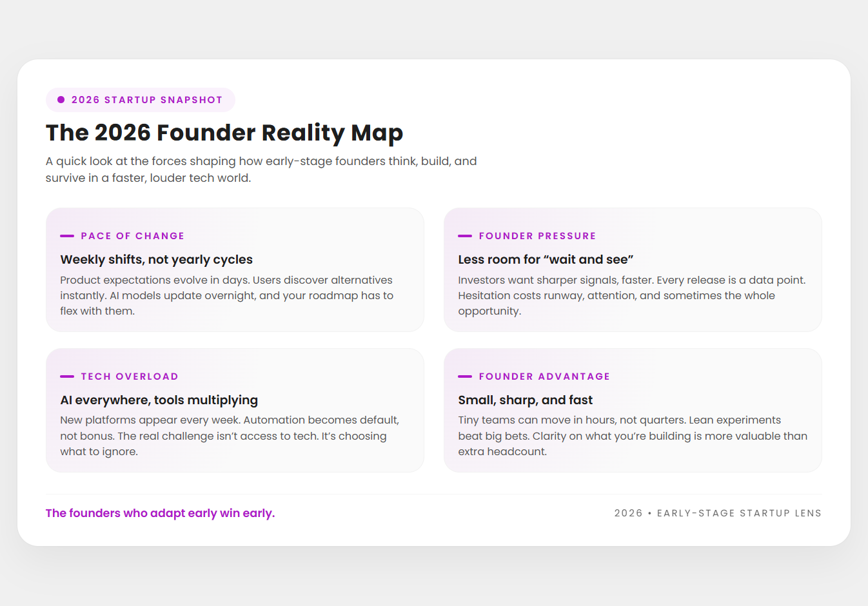Expand the 'Weekly shifts, not yearly cycles' heading
The height and width of the screenshot is (606, 868).
pyautogui.click(x=156, y=259)
